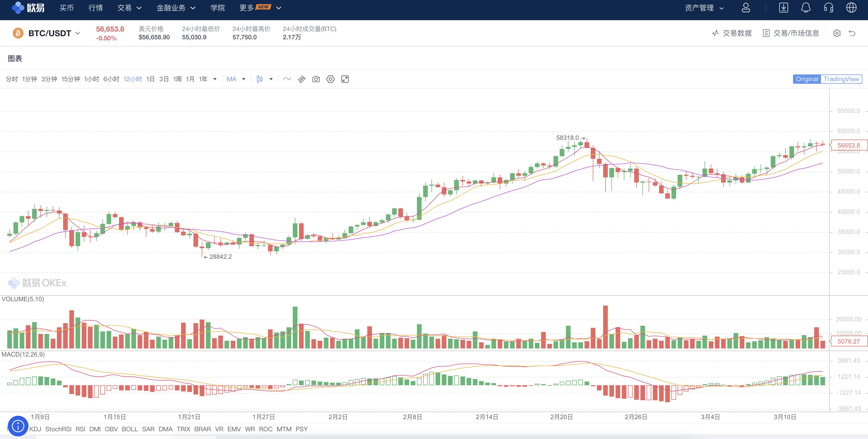Click the download app icon
Screen dimensions: 868x439
pyautogui.click(x=783, y=8)
